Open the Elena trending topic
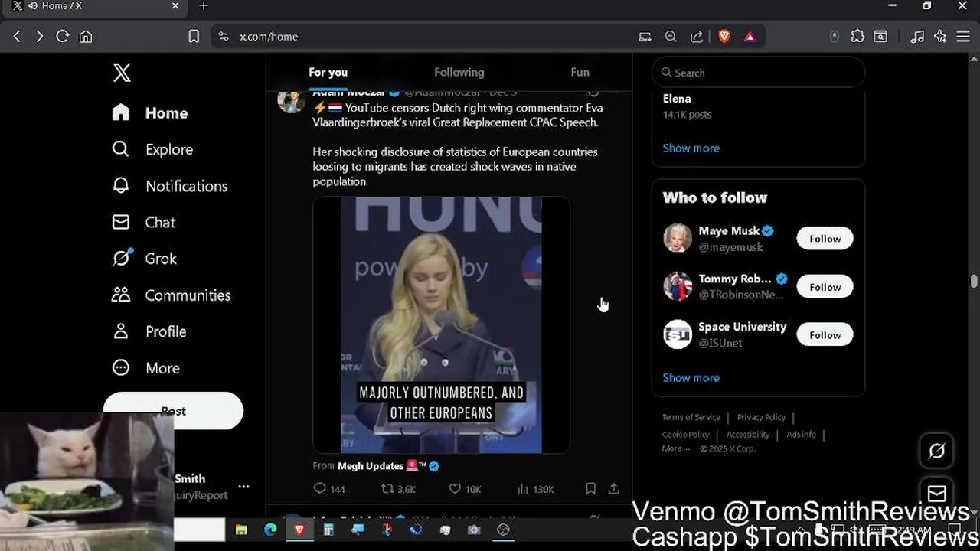 677,99
